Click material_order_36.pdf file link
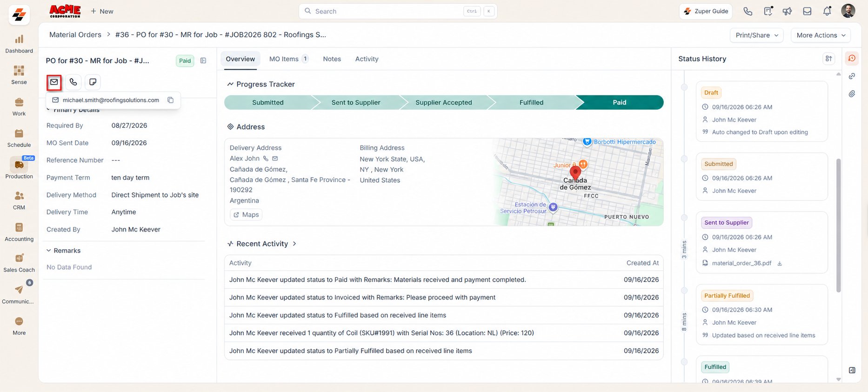 pyautogui.click(x=741, y=264)
